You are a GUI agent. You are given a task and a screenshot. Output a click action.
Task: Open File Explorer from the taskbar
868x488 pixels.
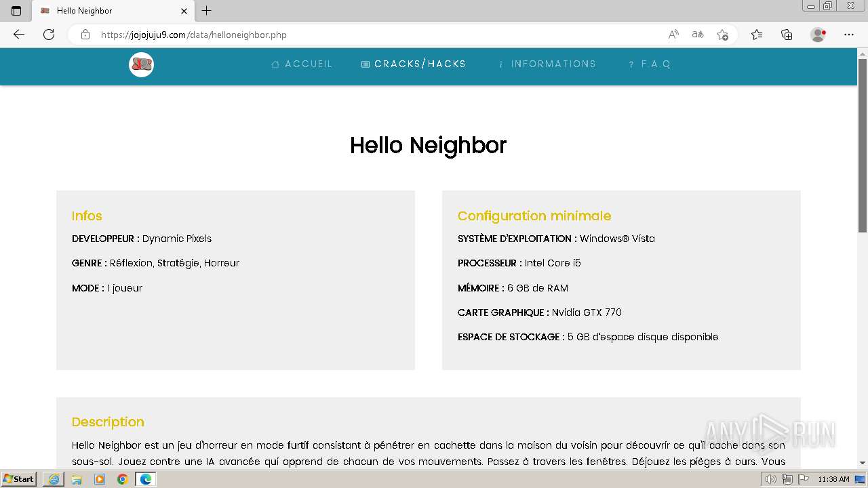pos(77,479)
